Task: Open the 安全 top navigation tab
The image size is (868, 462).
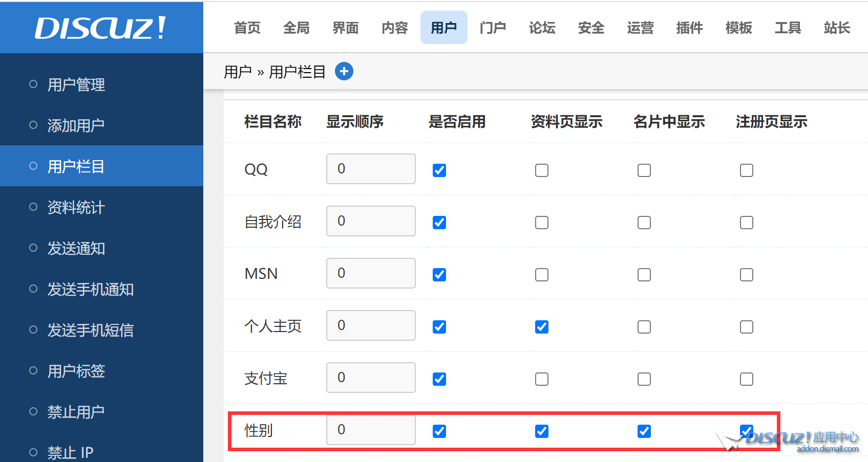Action: coord(591,28)
